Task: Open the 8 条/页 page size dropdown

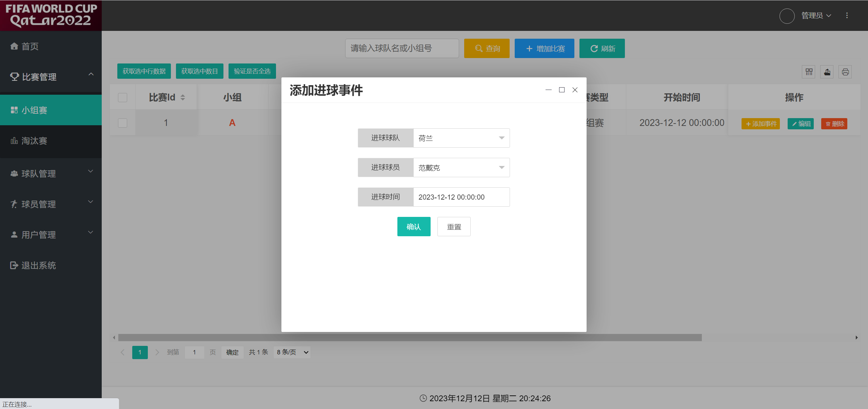Action: pyautogui.click(x=292, y=352)
